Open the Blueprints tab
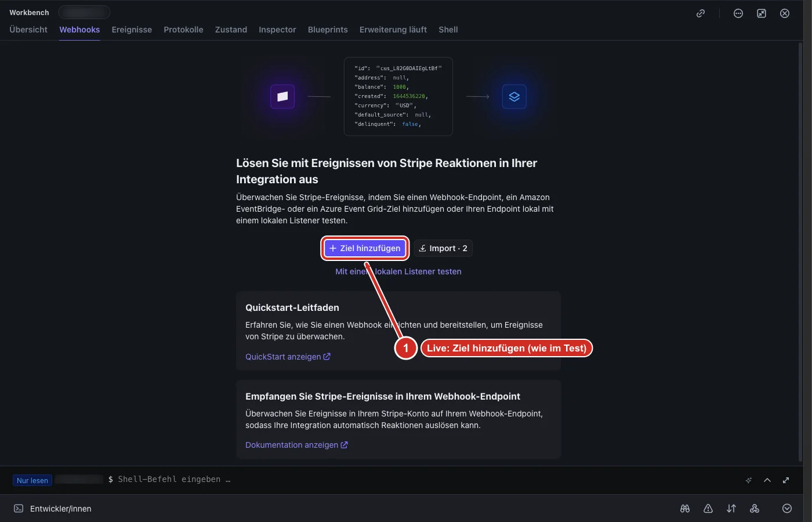This screenshot has height=522, width=812. click(x=328, y=30)
